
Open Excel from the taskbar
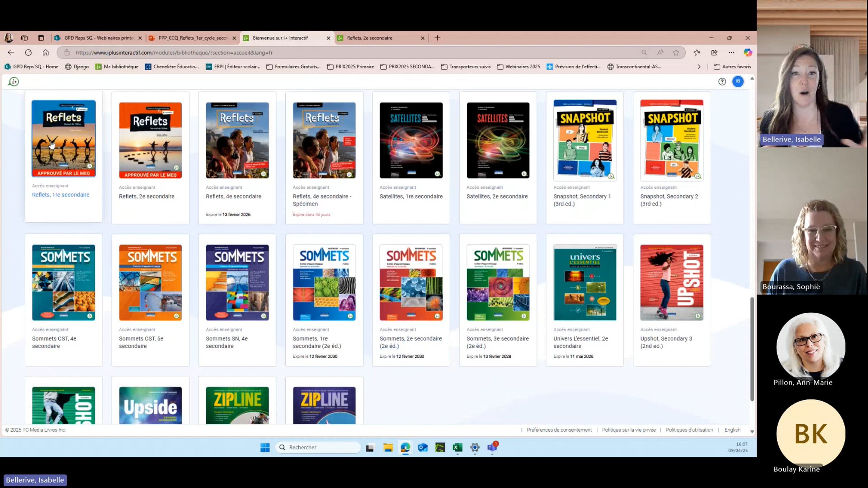tap(457, 448)
